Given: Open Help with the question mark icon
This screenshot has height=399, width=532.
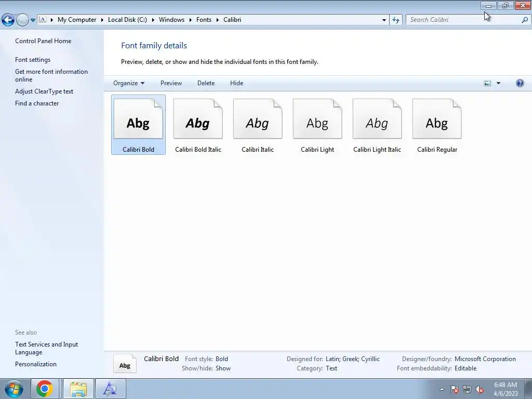Looking at the screenshot, I should click(x=520, y=83).
